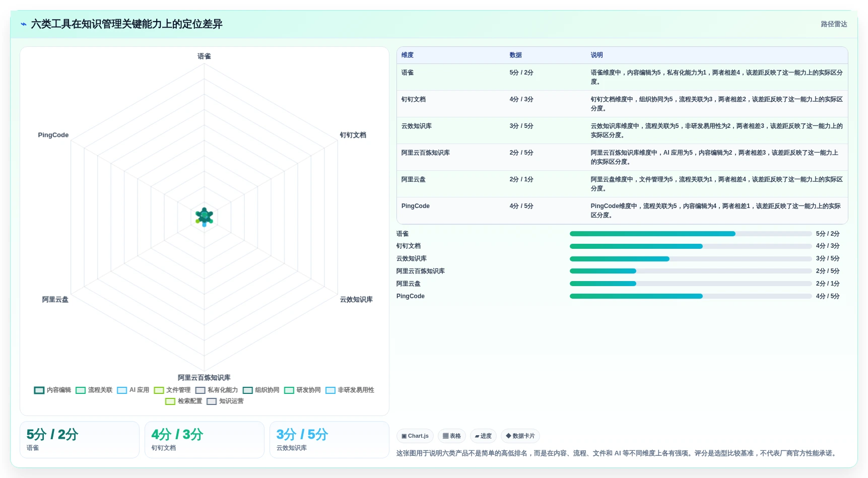Click the 阿里云百炼知识库 radar axis label
Viewport: 868px width, 478px height.
pyautogui.click(x=204, y=378)
